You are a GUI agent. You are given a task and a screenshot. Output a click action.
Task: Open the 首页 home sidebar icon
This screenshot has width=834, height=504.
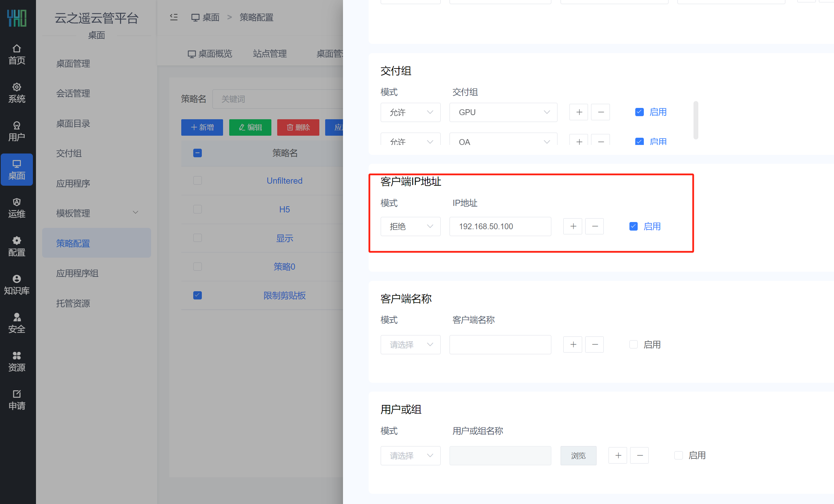tap(17, 55)
